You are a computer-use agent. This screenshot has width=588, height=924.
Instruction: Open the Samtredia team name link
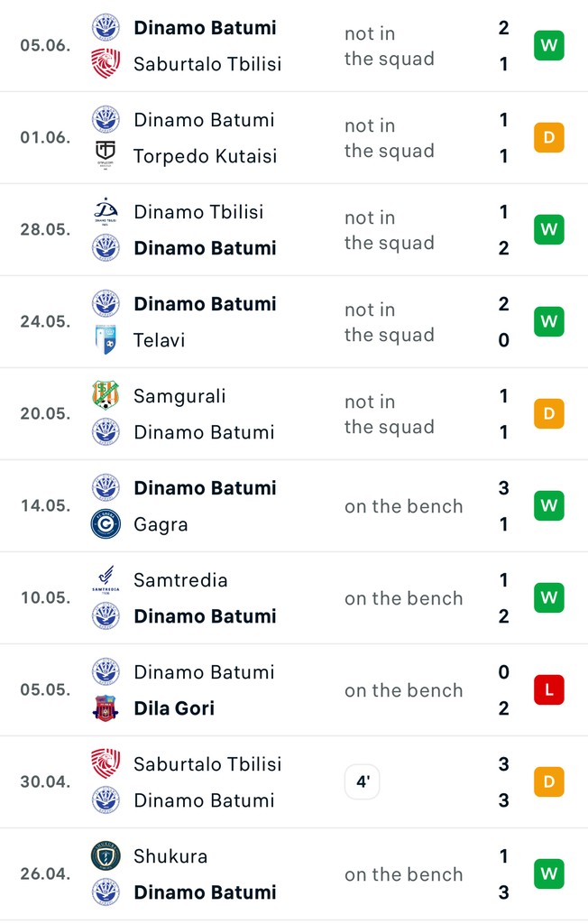180,580
